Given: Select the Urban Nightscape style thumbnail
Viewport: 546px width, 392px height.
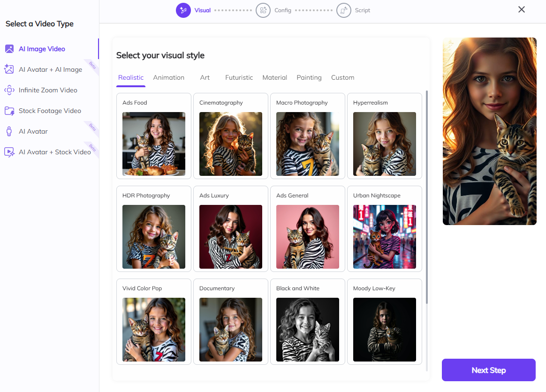Looking at the screenshot, I should click(x=385, y=237).
